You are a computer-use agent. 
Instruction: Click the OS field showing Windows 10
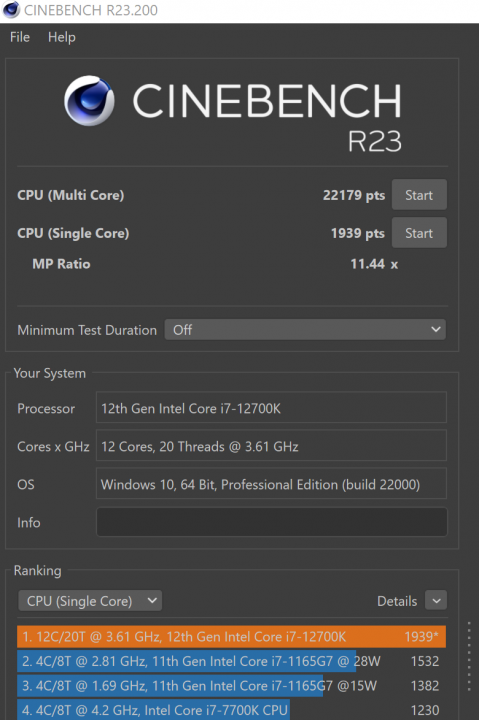tap(271, 484)
